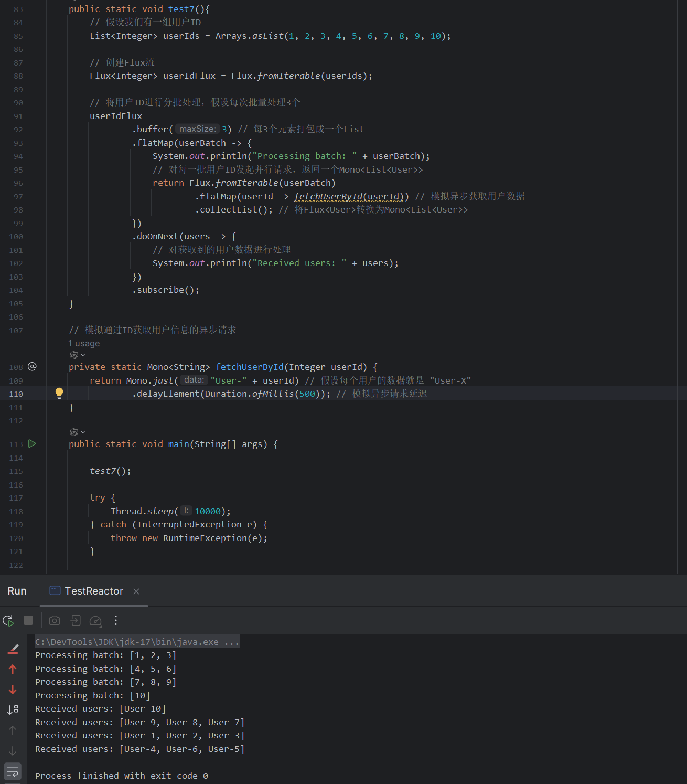The width and height of the screenshot is (687, 784).
Task: Open the profiler gauge icon
Action: tap(95, 621)
